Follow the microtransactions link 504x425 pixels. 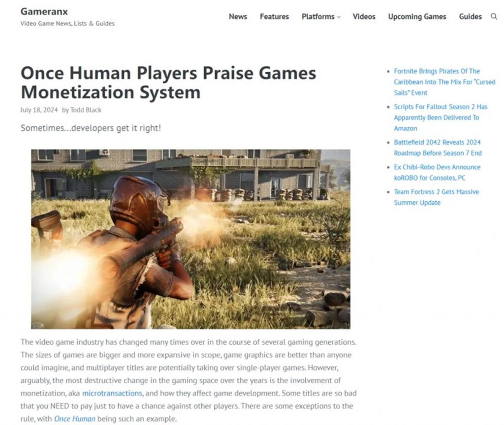[x=112, y=393]
